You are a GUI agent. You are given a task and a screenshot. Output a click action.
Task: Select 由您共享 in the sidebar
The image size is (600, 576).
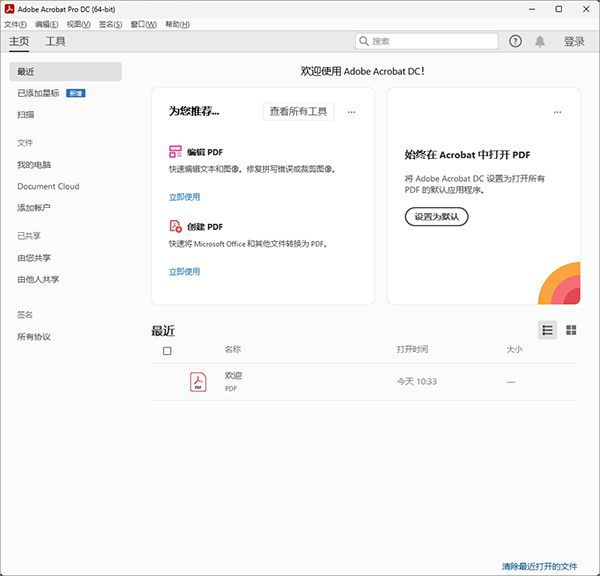(34, 258)
